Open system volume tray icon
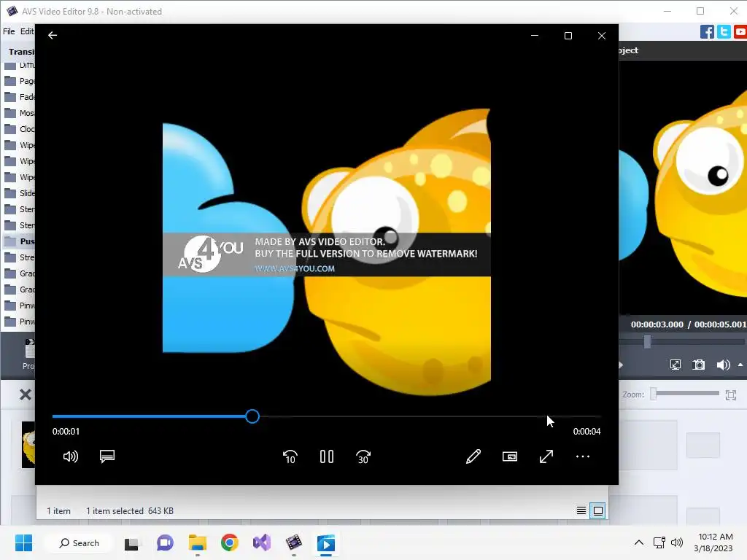747x560 pixels. pyautogui.click(x=676, y=542)
